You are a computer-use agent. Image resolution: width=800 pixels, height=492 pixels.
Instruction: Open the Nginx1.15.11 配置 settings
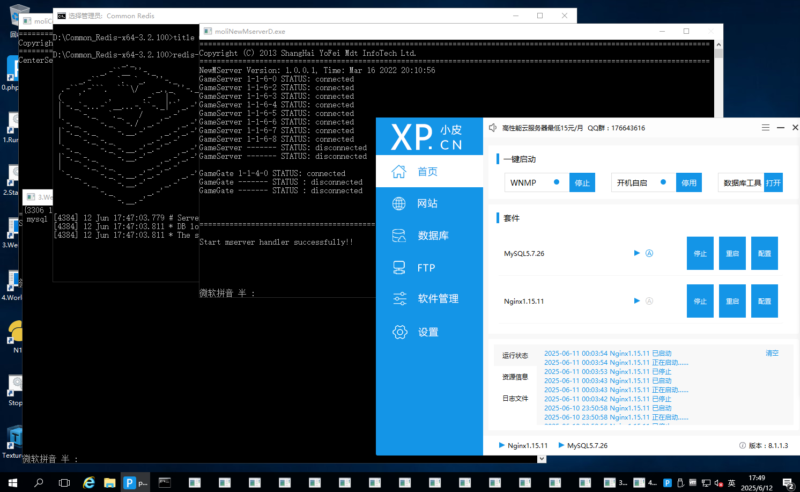pos(764,300)
